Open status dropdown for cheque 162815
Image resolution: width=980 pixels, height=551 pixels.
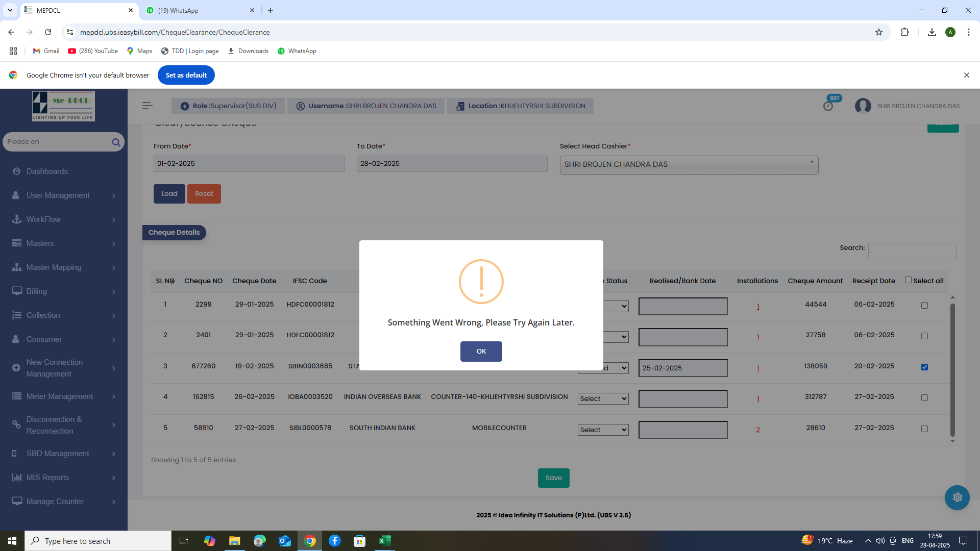(x=603, y=399)
